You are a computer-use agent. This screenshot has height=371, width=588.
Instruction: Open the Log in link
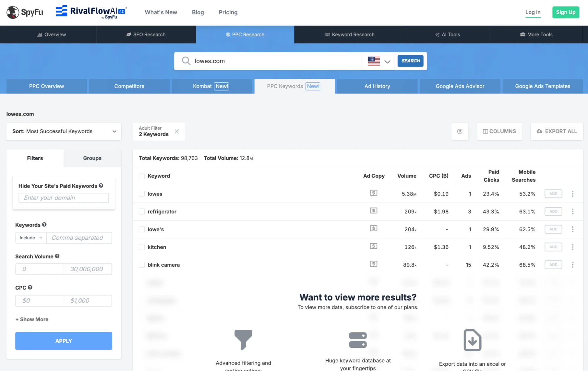[533, 12]
